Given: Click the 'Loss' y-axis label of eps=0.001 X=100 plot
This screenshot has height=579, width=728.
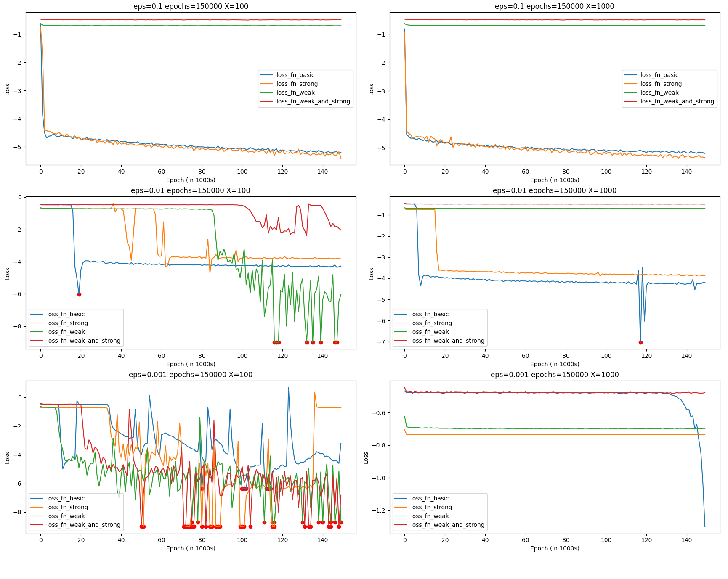Looking at the screenshot, I should click(7, 457).
